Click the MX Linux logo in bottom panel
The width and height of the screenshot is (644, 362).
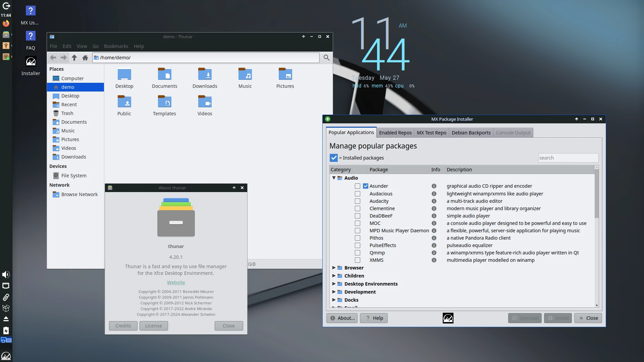[x=6, y=356]
